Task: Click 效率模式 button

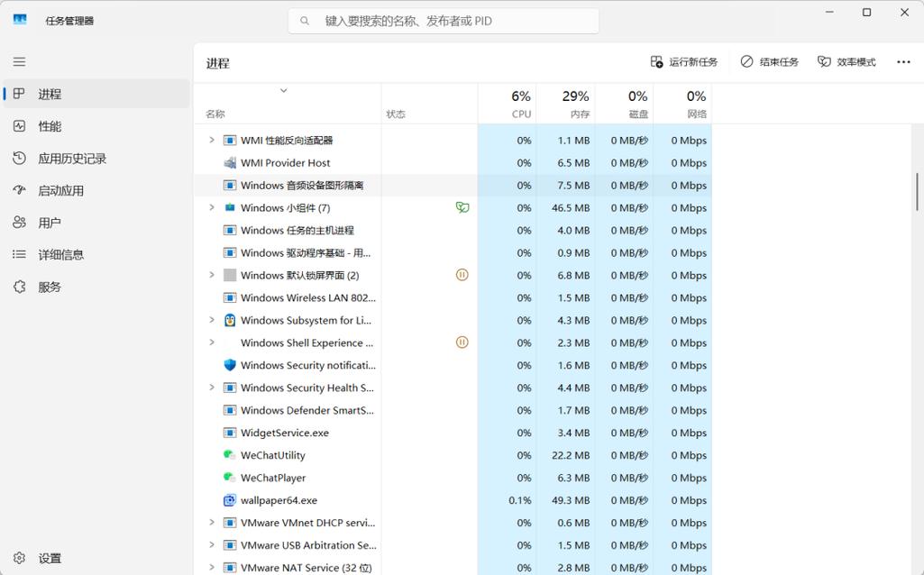Action: click(846, 62)
